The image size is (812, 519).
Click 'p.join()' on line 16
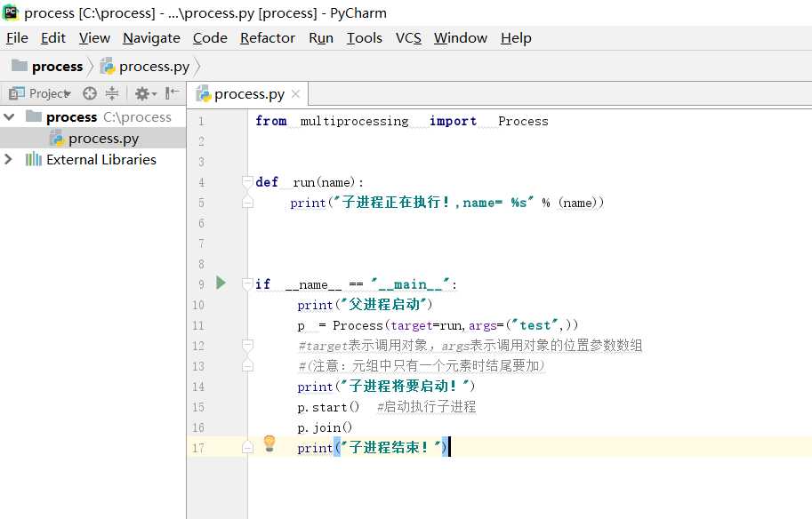click(325, 427)
